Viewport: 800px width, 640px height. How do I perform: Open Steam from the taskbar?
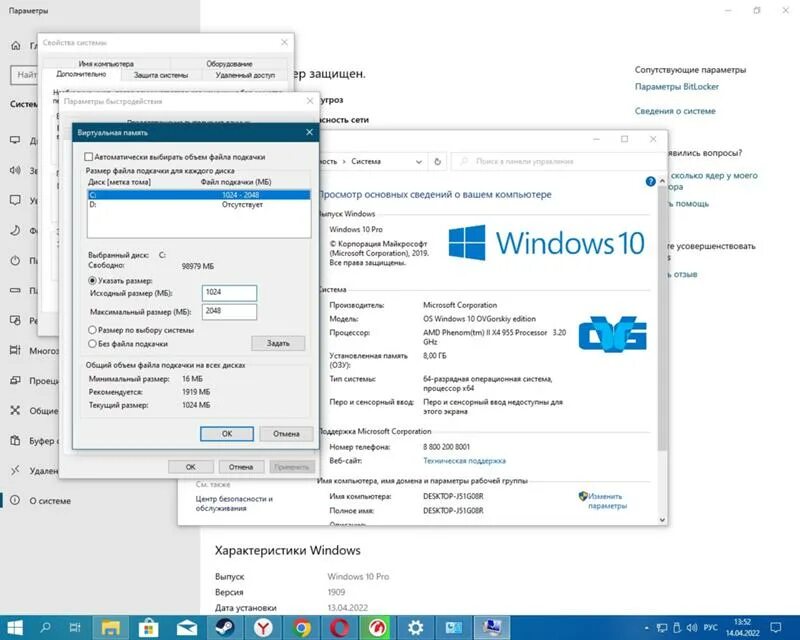224,627
